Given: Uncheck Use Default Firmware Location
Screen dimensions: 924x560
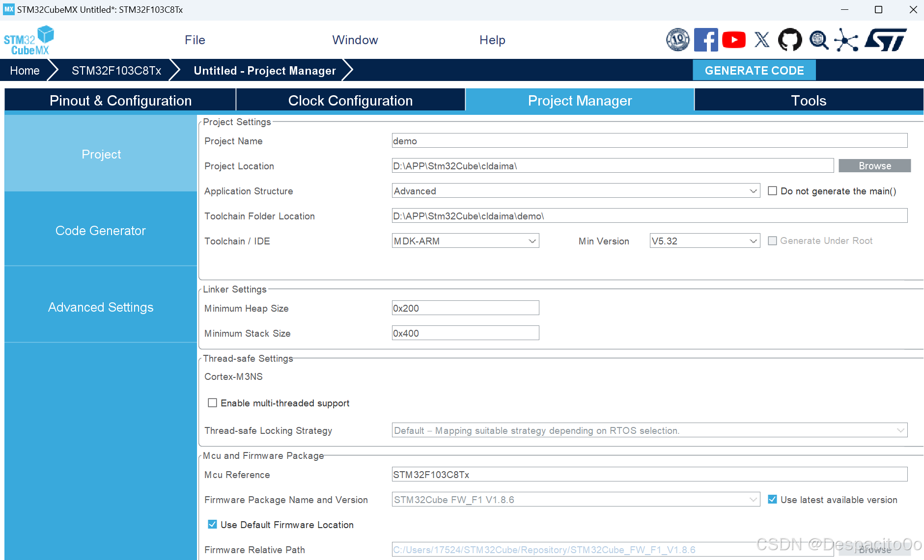Looking at the screenshot, I should [212, 524].
